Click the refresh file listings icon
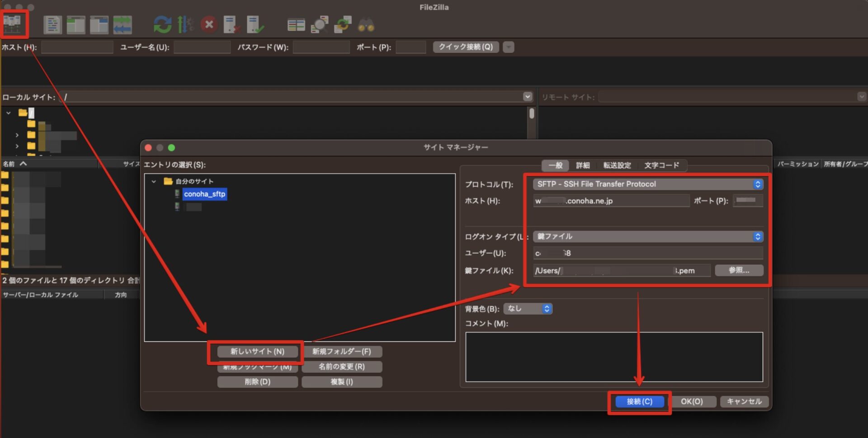This screenshot has width=868, height=438. coord(163,25)
